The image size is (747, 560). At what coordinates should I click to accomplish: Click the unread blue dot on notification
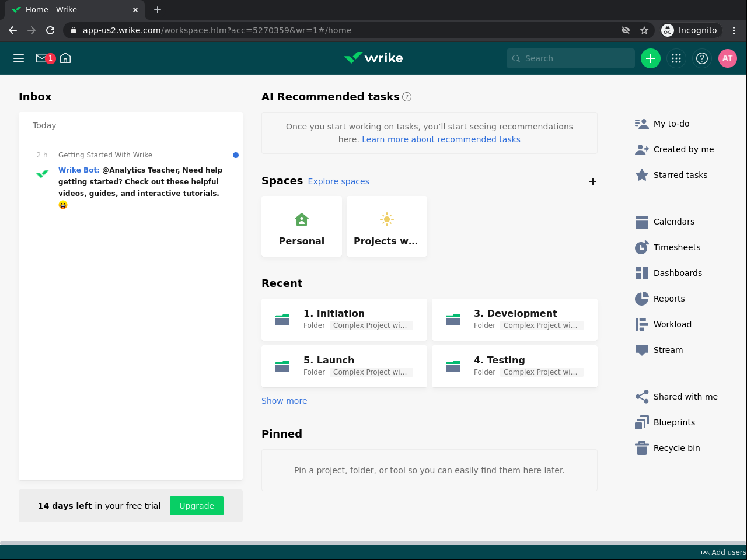click(x=236, y=155)
